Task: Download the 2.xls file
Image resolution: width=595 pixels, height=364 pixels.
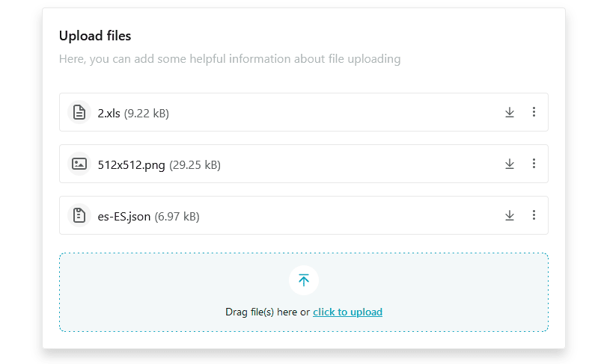Action: pos(509,112)
